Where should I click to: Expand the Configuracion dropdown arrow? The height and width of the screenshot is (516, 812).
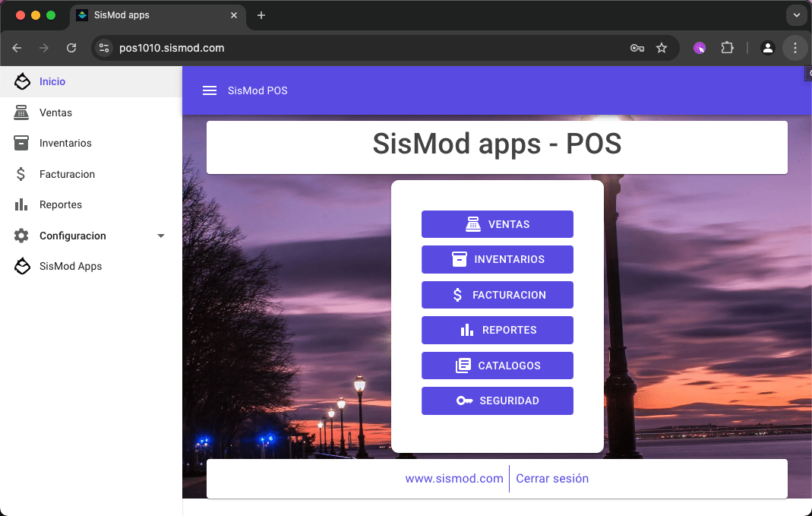161,236
